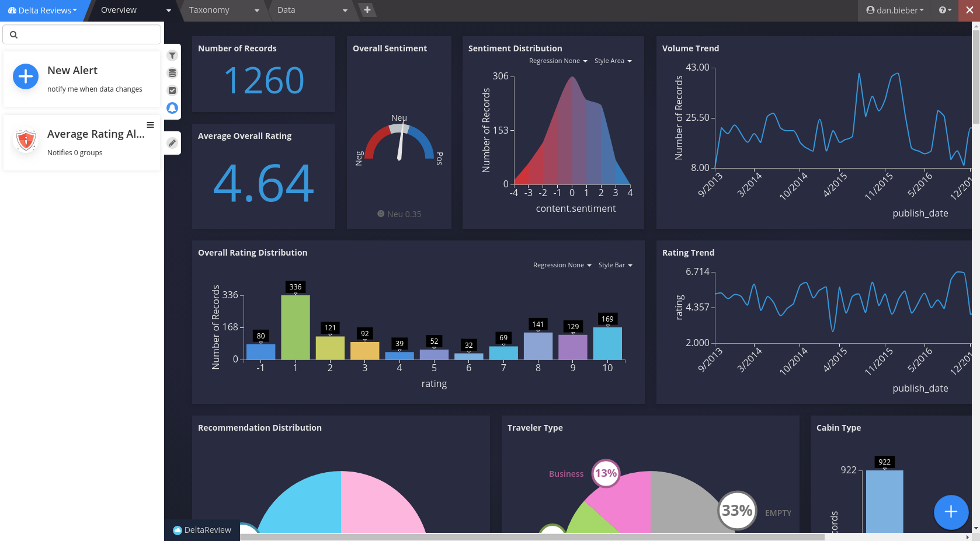
Task: Open the help question mark menu
Action: 945,10
